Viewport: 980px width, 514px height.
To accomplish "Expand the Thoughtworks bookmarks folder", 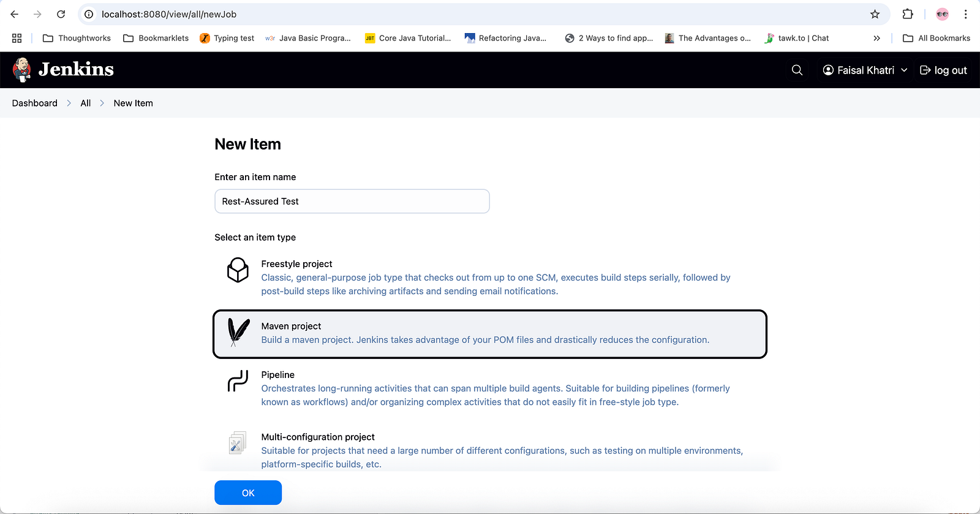I will click(77, 38).
